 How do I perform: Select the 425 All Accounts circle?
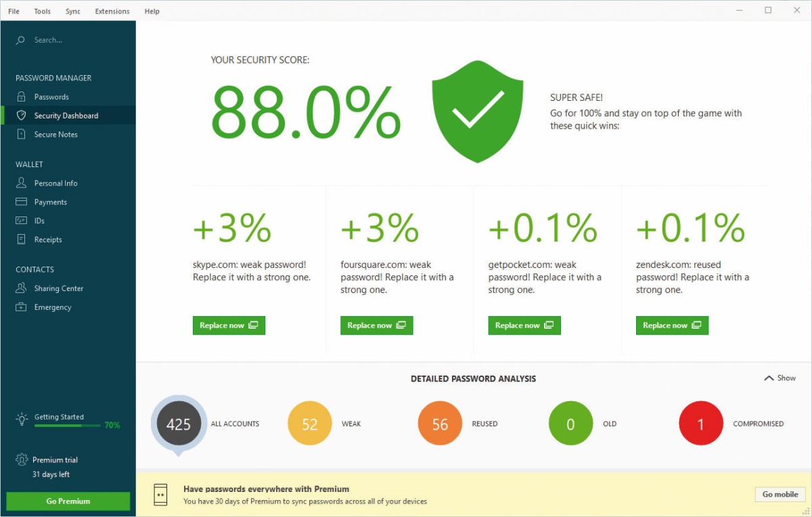pyautogui.click(x=179, y=424)
